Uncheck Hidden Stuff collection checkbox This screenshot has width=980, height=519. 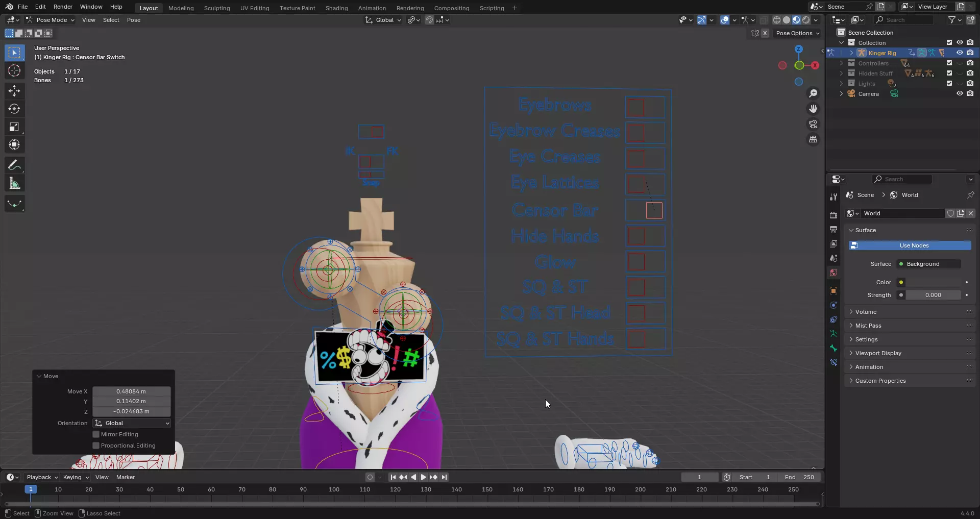tap(949, 73)
